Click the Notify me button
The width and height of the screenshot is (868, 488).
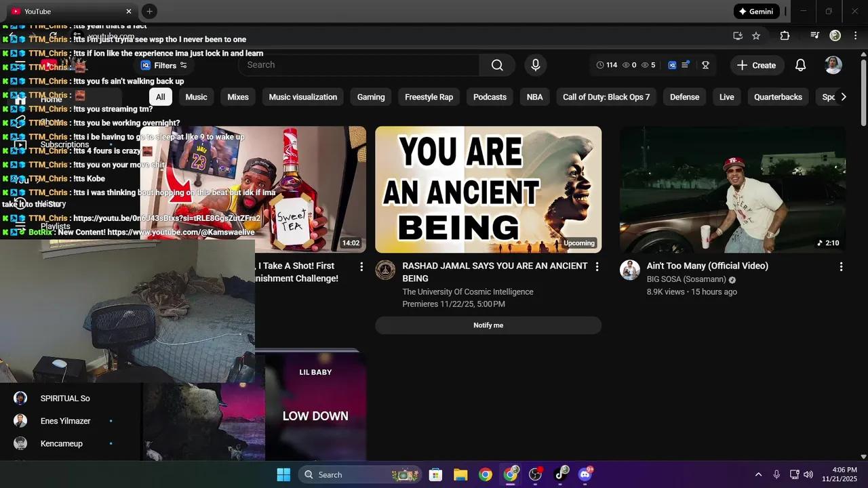click(488, 325)
